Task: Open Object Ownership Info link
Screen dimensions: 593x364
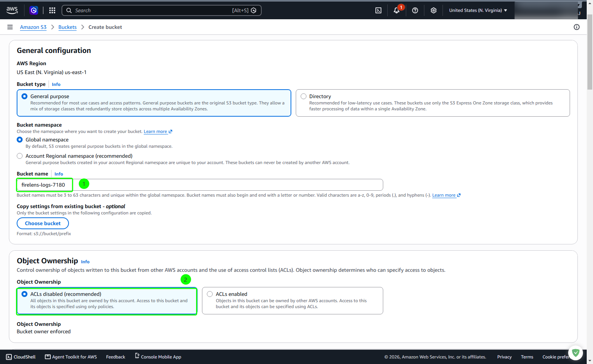Action: click(85, 262)
